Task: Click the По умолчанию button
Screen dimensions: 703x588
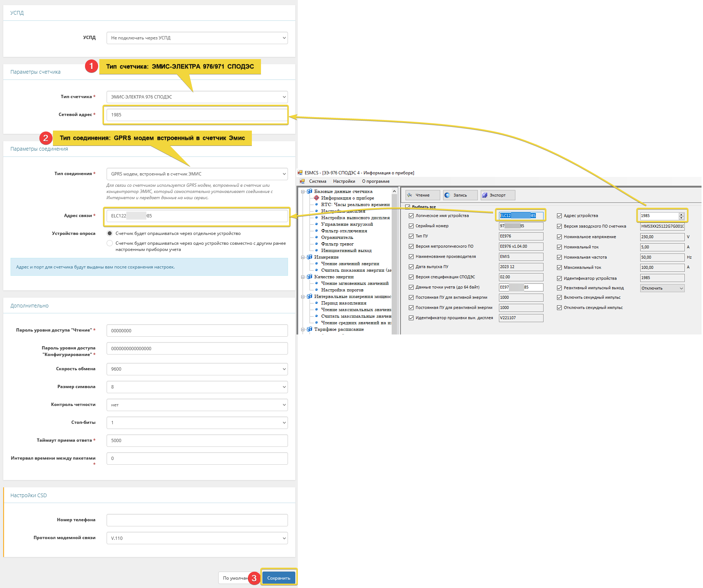Action: 235,578
